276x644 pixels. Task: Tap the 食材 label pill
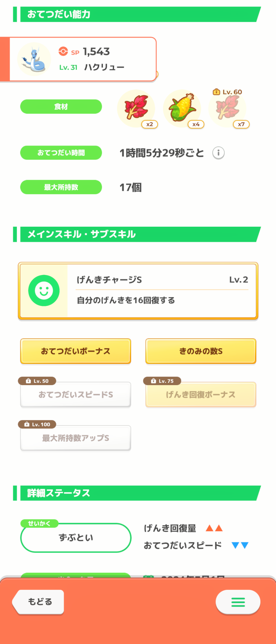[x=61, y=107]
